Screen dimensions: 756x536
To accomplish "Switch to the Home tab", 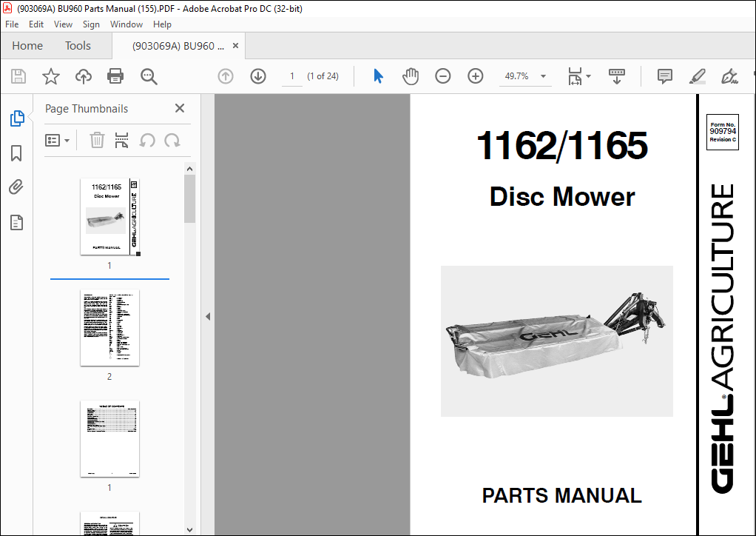I will tap(27, 46).
